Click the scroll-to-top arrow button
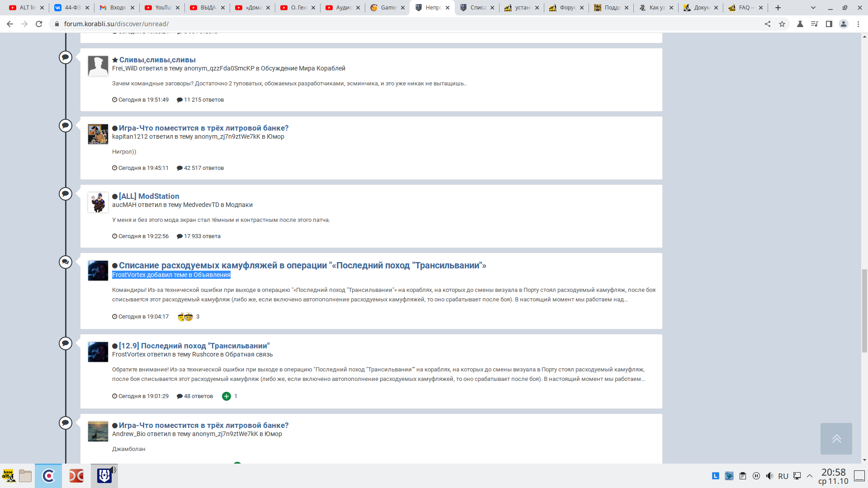 836,439
